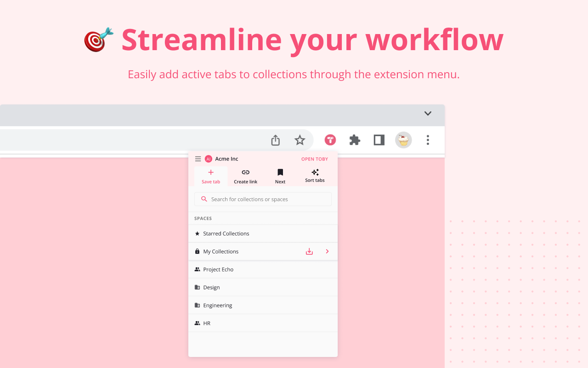This screenshot has width=588, height=368.
Task: Click the side panel icon in the toolbar
Action: pos(379,140)
